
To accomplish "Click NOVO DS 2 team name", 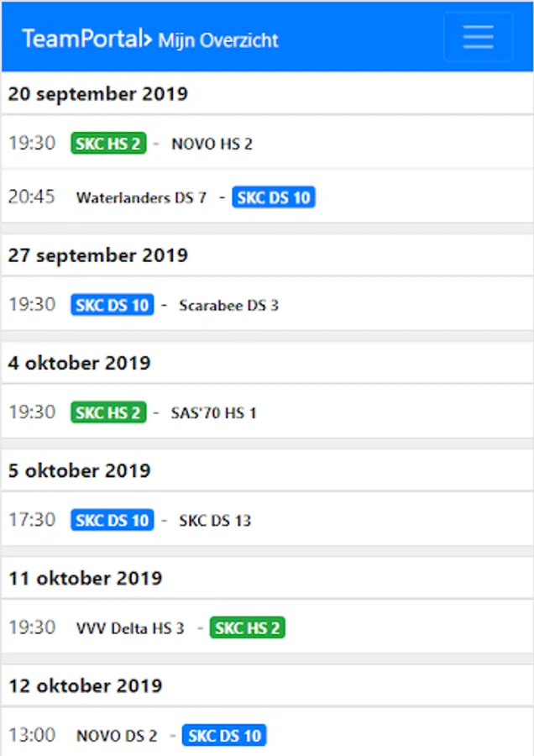I will [x=117, y=736].
